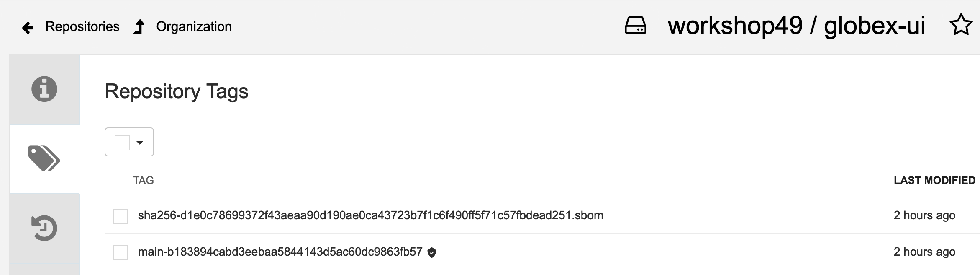Select the Tags sidebar icon
This screenshot has width=980, height=275.
pyautogui.click(x=44, y=158)
